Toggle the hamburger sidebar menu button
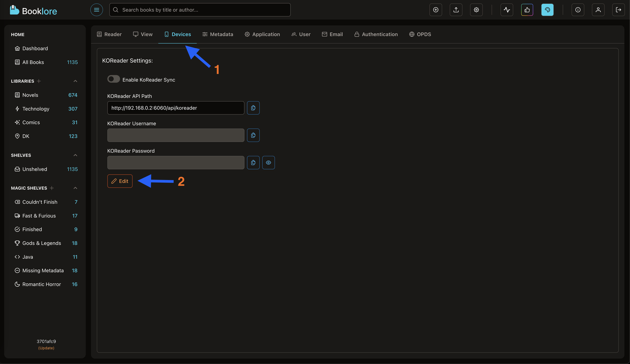Viewport: 630px width, 364px height. tap(97, 10)
